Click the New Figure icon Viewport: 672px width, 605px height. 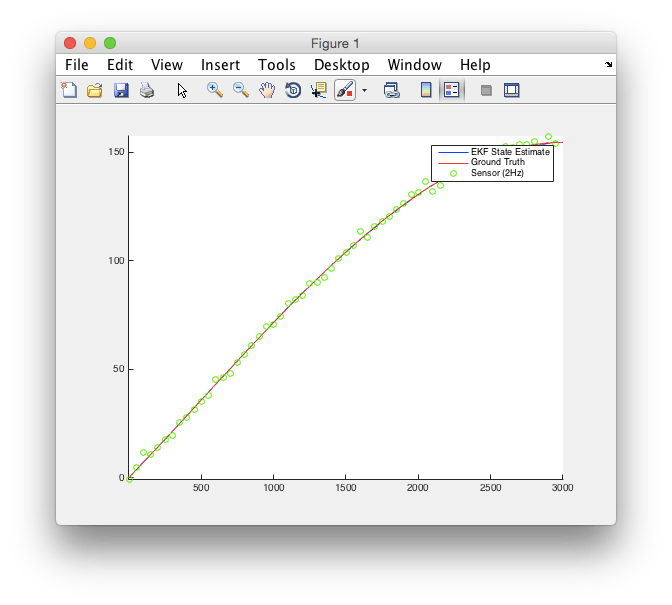tap(69, 90)
